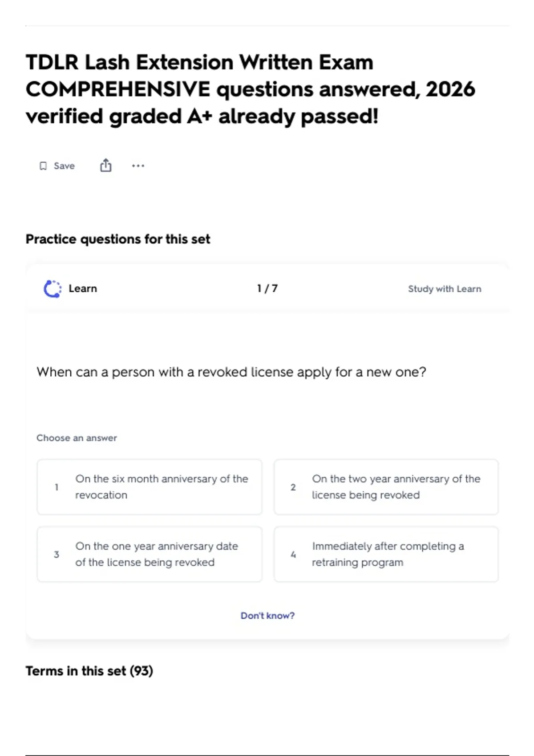Open the share icon

[105, 165]
